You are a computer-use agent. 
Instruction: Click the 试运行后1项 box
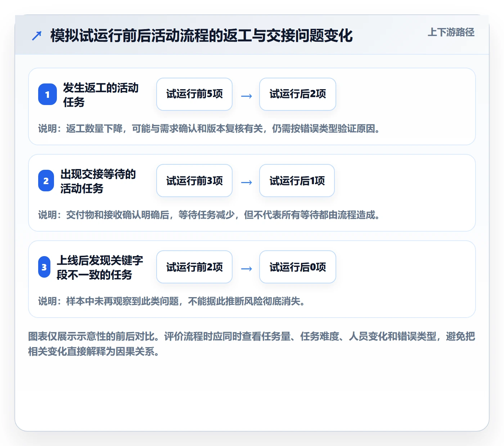tap(297, 181)
